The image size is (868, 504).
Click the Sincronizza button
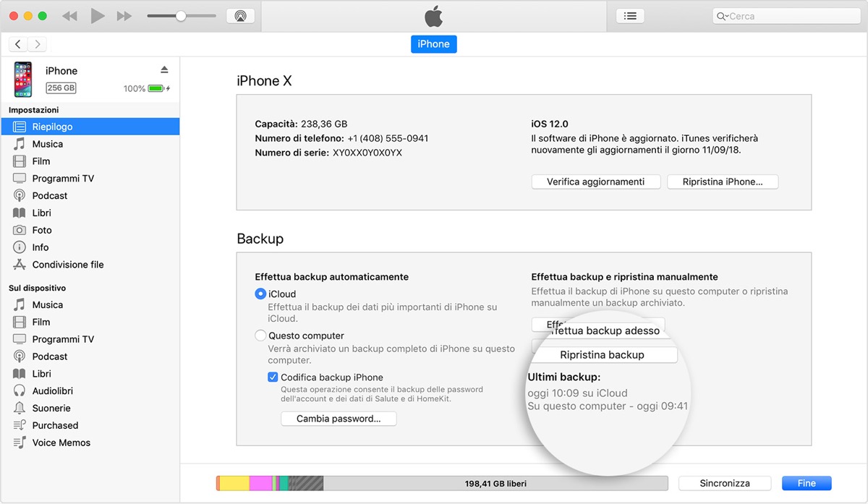[725, 483]
